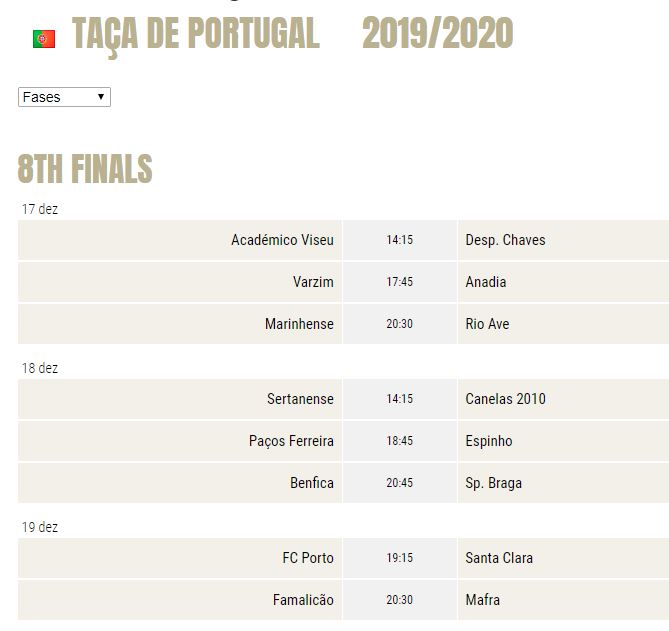Viewport: 669px width, 631px height.
Task: Open the Famalicão team entry
Action: tap(303, 599)
